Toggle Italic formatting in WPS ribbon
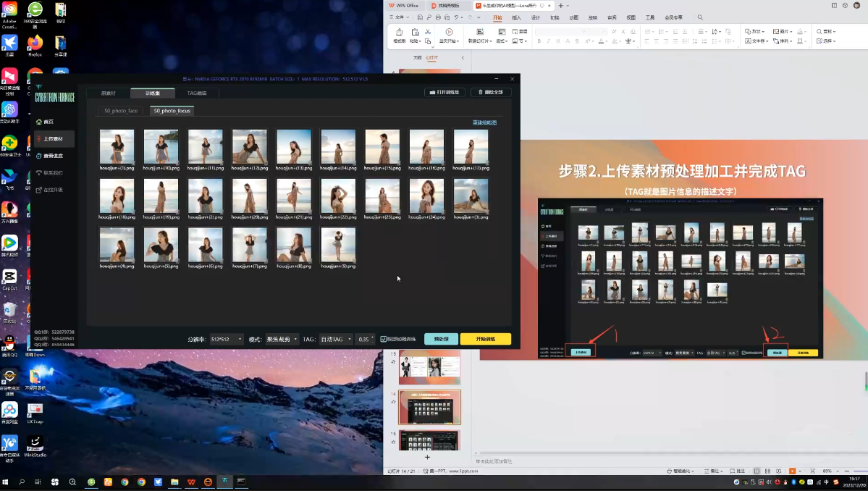868x491 pixels. [x=549, y=41]
